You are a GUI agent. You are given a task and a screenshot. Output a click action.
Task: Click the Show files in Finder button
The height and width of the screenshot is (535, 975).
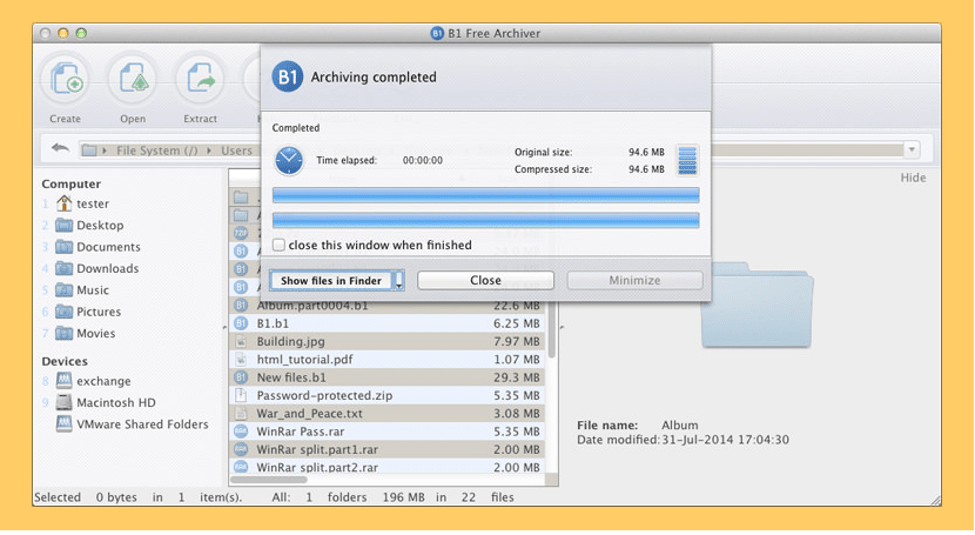(x=331, y=281)
